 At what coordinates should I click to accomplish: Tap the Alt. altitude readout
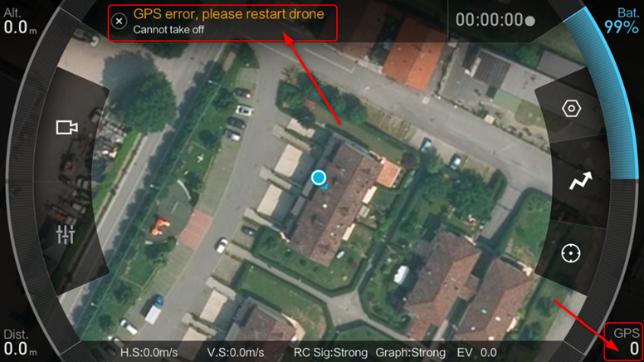[19, 22]
